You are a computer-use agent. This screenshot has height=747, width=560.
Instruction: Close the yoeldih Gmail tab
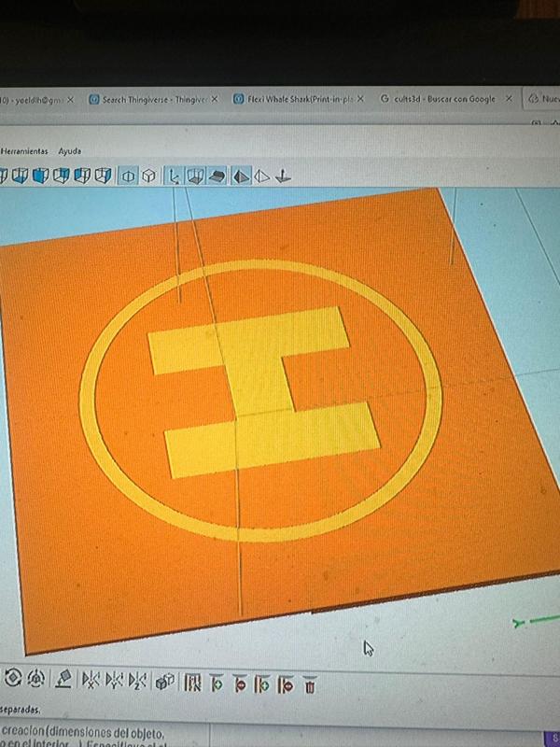coord(71,100)
